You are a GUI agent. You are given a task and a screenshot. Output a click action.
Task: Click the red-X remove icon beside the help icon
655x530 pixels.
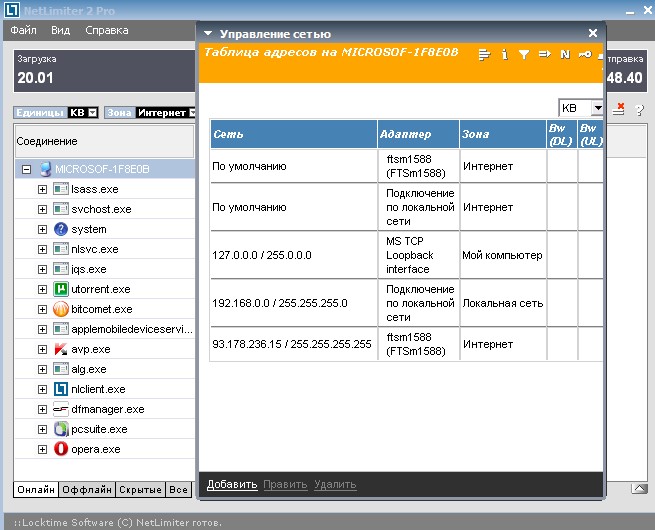click(x=619, y=109)
